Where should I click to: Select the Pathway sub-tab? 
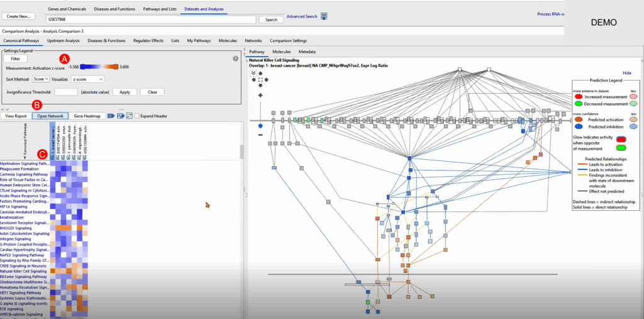257,52
